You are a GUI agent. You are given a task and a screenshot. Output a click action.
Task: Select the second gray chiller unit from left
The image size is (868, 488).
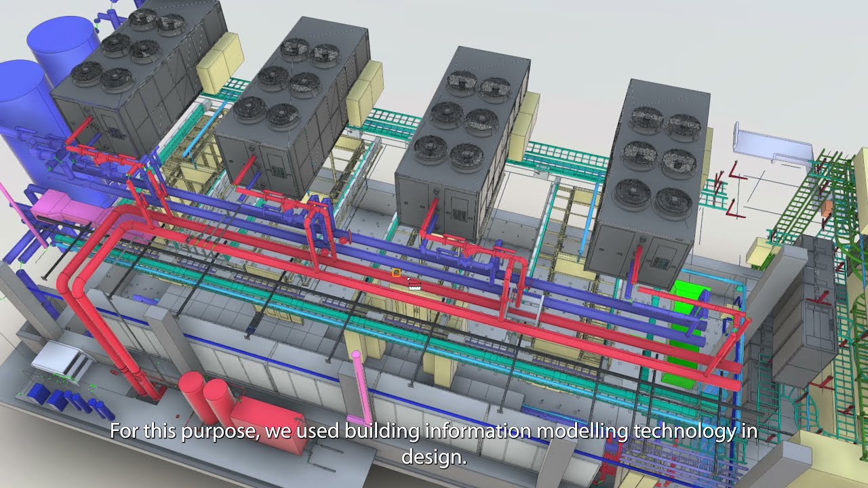point(292,108)
